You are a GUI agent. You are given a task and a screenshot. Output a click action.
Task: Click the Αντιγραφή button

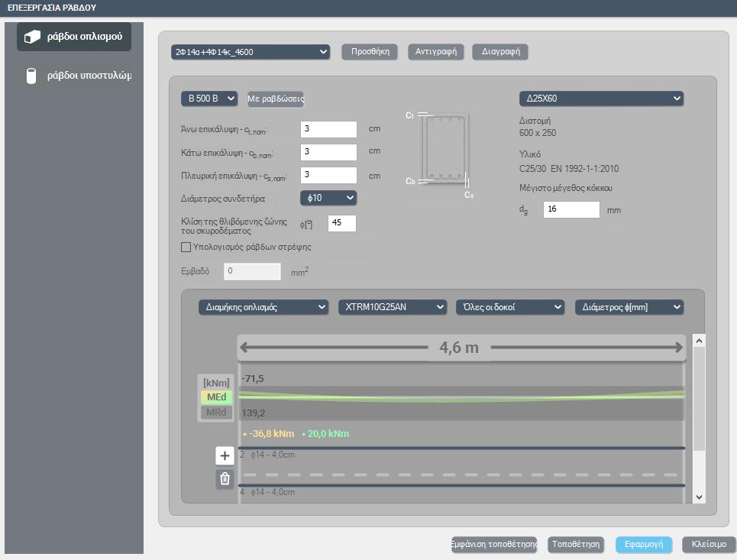coord(436,52)
